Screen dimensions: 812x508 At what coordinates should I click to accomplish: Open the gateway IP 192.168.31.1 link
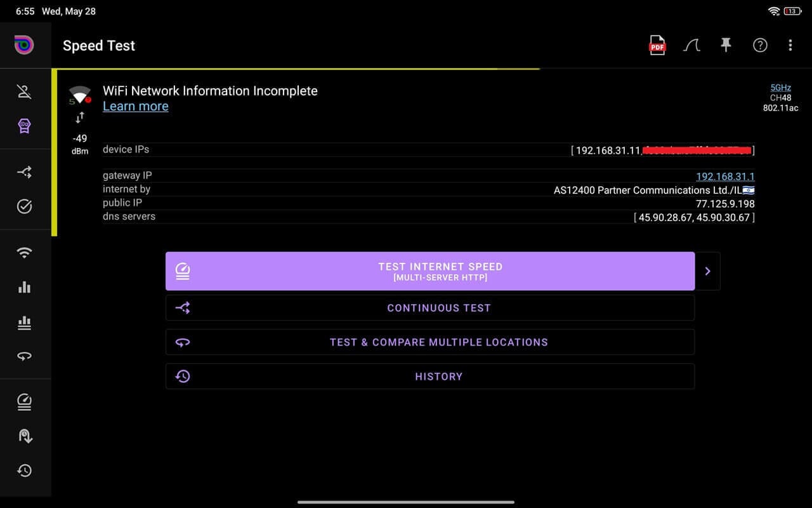coord(725,177)
